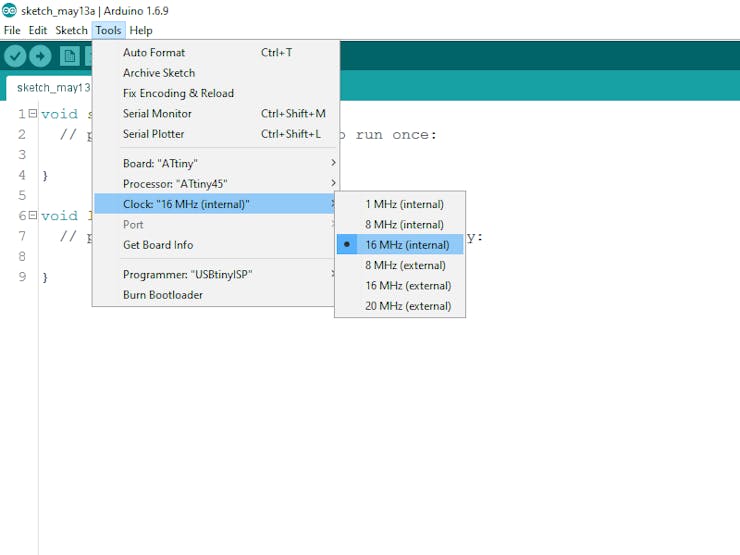Open the Edit menu

tap(38, 30)
